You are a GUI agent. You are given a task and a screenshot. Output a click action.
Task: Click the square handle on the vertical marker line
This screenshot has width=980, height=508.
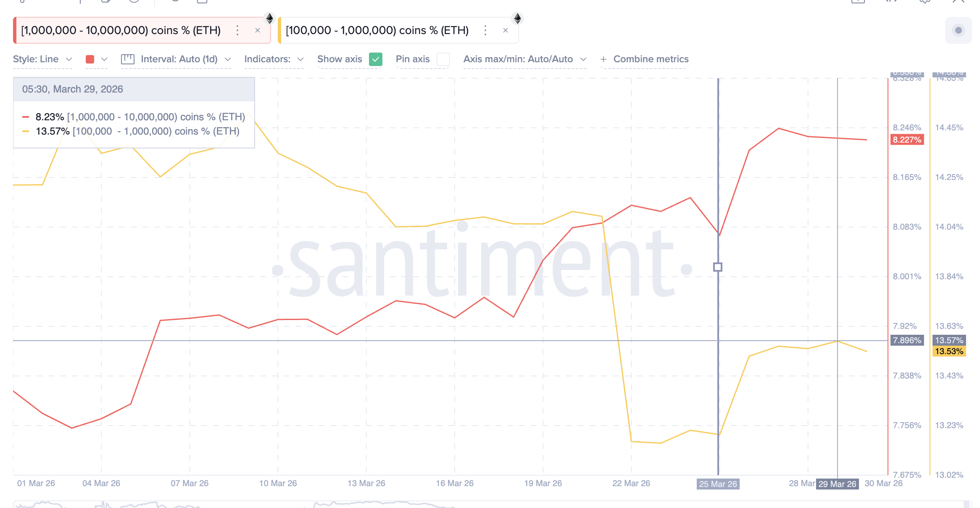click(718, 267)
